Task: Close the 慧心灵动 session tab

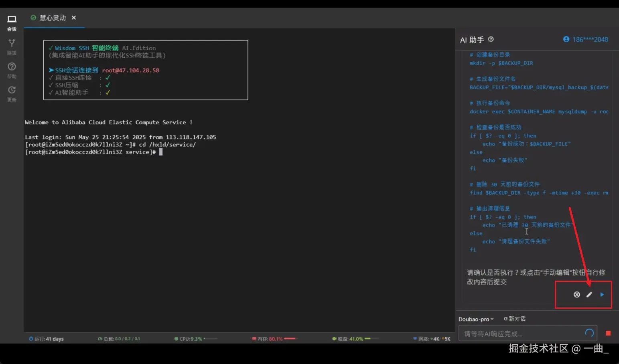Action: point(74,18)
